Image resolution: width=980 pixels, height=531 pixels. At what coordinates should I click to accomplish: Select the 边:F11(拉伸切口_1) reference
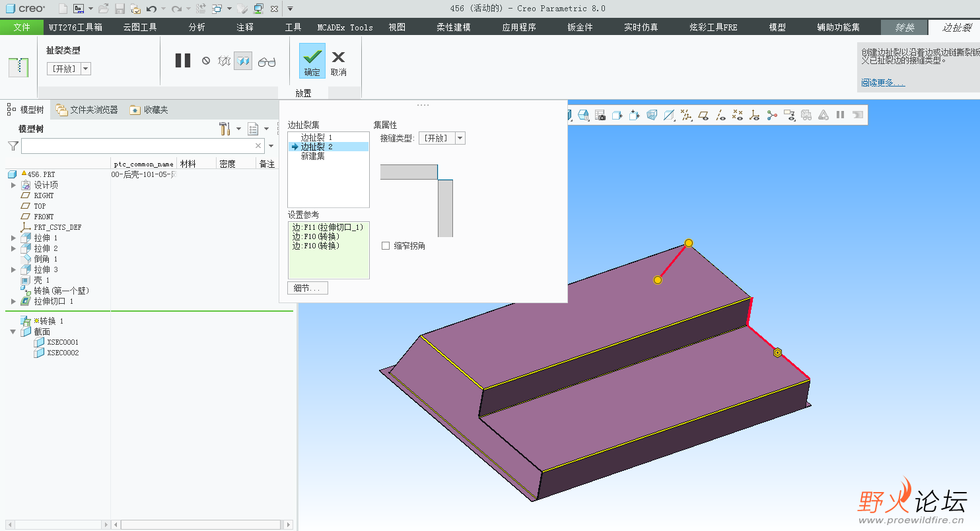(x=328, y=227)
